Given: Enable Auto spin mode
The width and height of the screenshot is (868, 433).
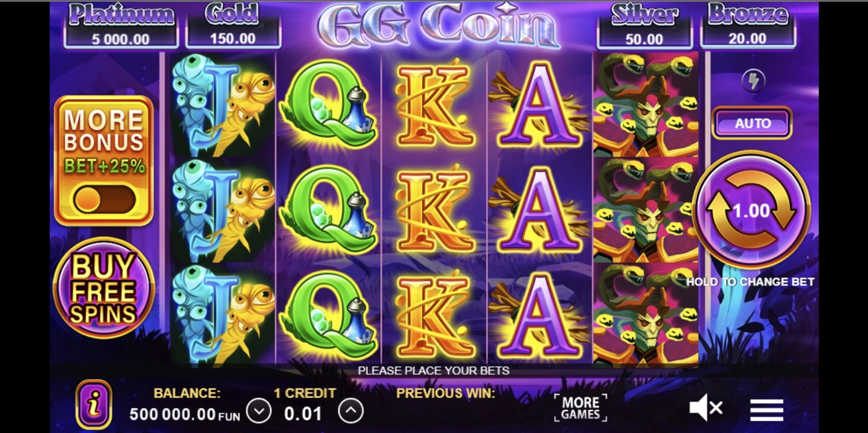Looking at the screenshot, I should [x=752, y=123].
